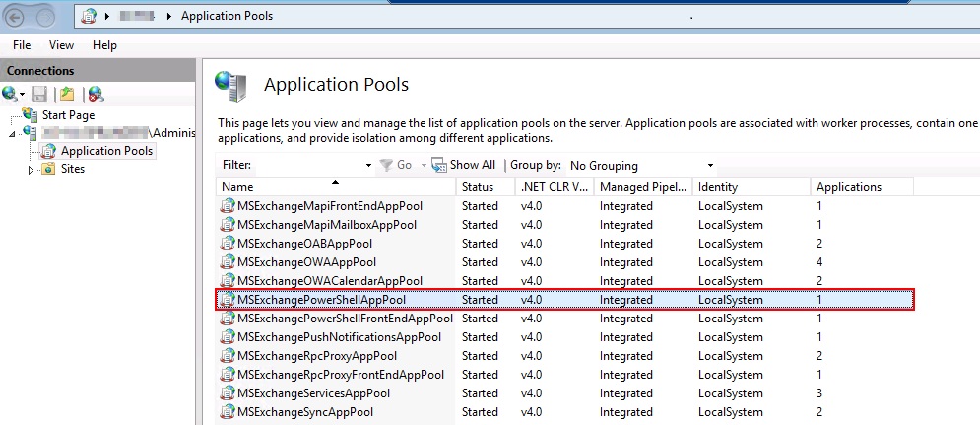Click icon of MSExchangeMapiMailboxAppPool
The image size is (980, 425).
(x=228, y=225)
